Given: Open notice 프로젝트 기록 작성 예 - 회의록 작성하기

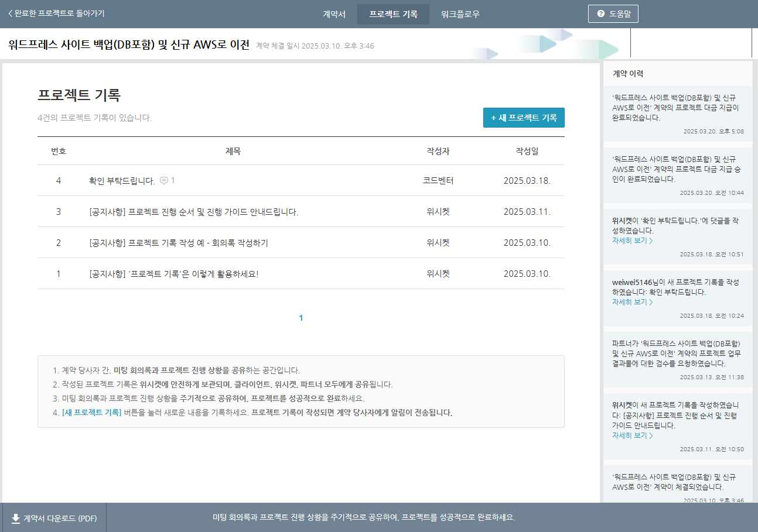Looking at the screenshot, I should pyautogui.click(x=179, y=243).
